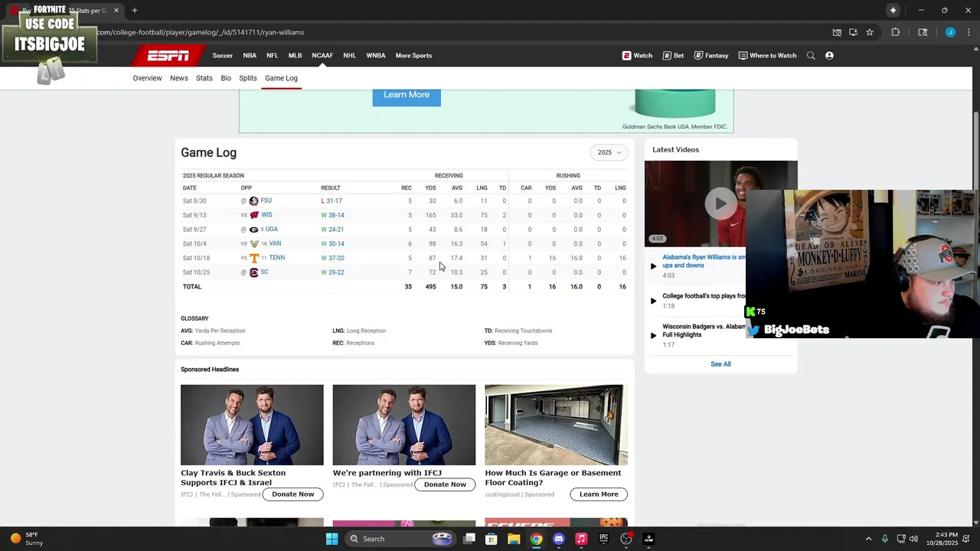Play the large video in Latest Videos
The width and height of the screenshot is (980, 551).
pos(720,204)
